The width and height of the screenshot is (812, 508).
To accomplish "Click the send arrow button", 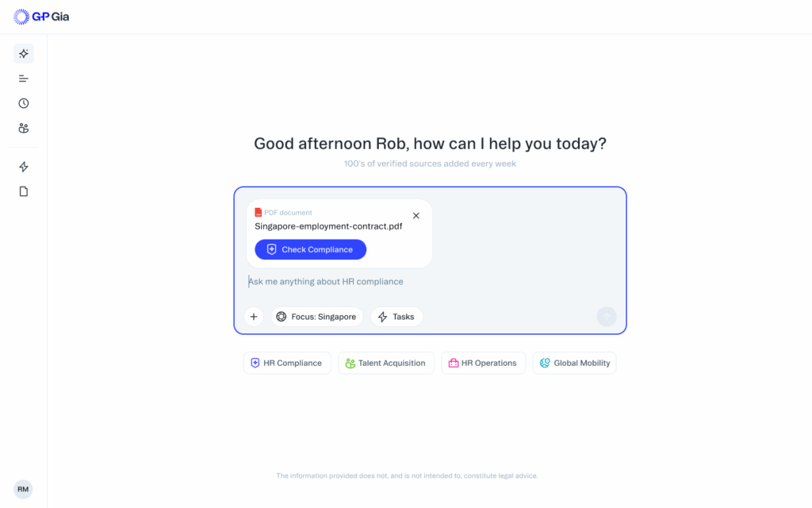I will pos(607,317).
